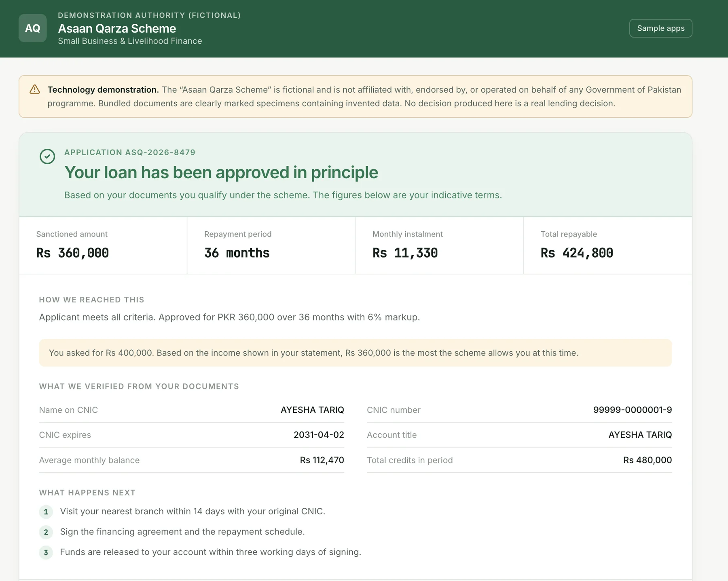Click the approved in principle heading
The width and height of the screenshot is (728, 581).
[221, 172]
